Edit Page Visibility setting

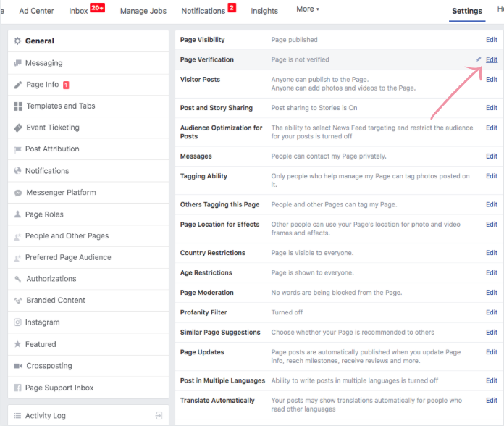(x=492, y=40)
